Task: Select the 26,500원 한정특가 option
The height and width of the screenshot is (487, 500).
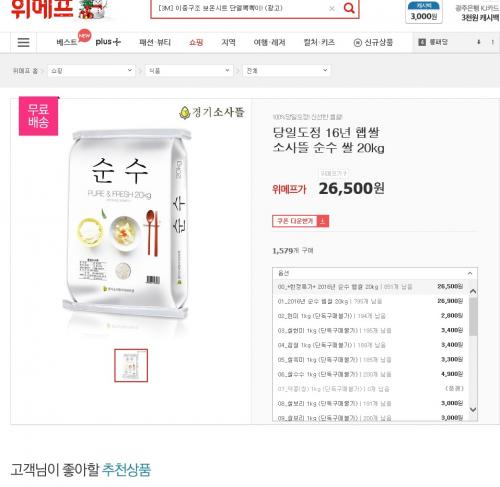Action: pyautogui.click(x=370, y=287)
